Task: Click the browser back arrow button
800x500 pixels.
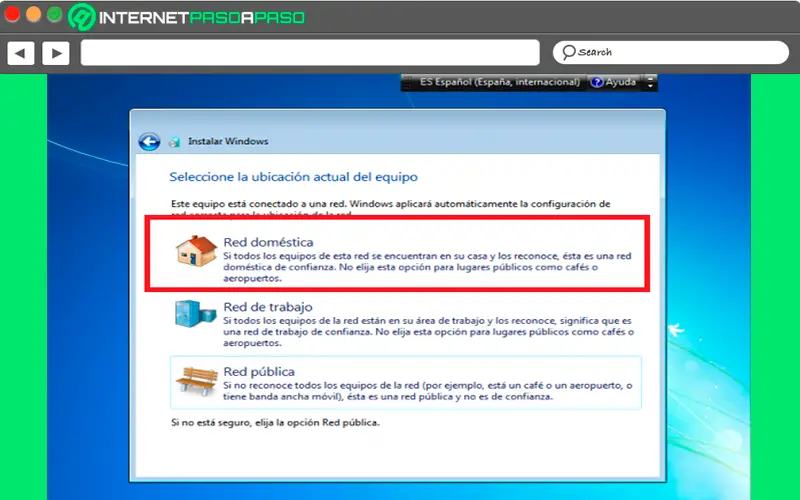Action: [x=20, y=53]
